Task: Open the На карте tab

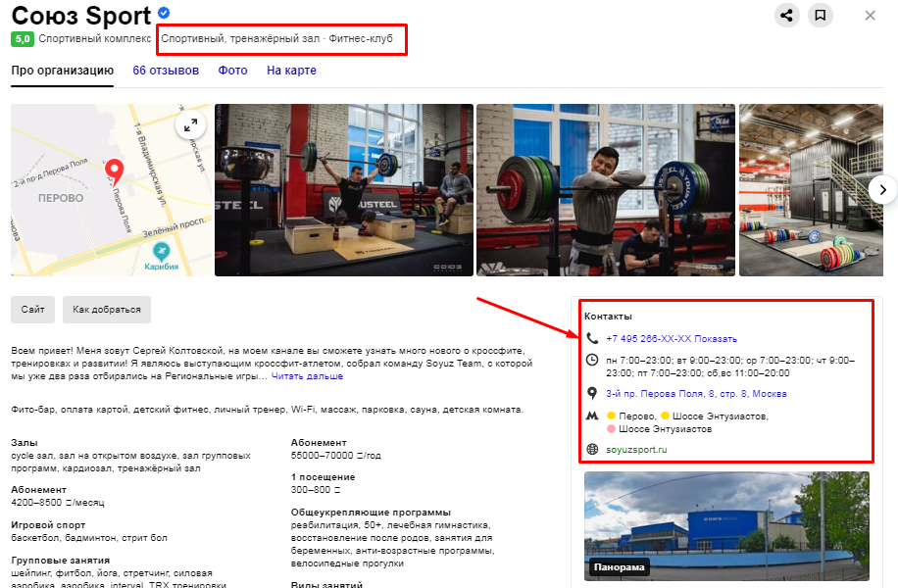Action: click(x=291, y=71)
